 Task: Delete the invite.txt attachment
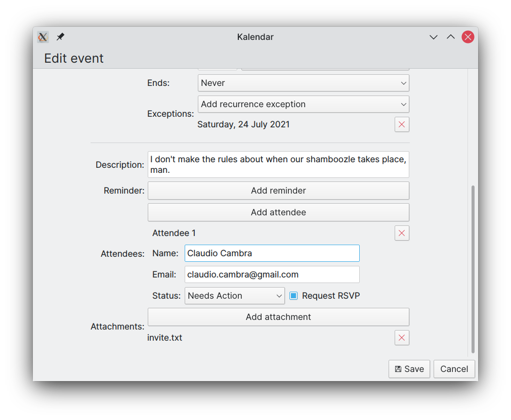click(402, 338)
